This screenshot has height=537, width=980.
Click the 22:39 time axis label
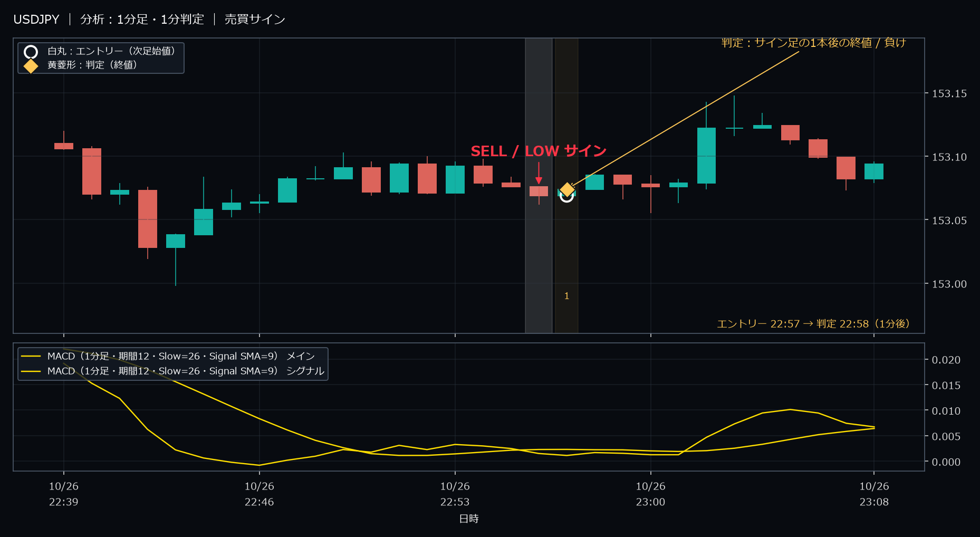click(64, 494)
